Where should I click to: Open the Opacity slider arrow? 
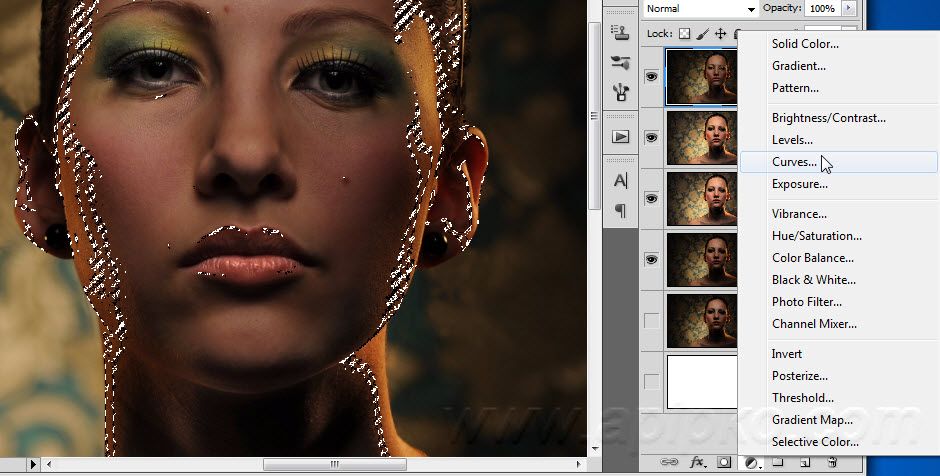coord(849,8)
